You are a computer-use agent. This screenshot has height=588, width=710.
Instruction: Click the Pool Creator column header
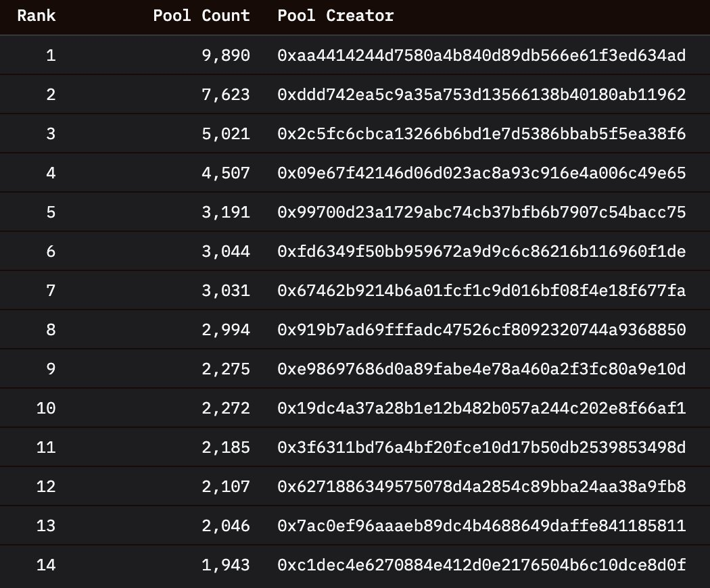(x=335, y=16)
